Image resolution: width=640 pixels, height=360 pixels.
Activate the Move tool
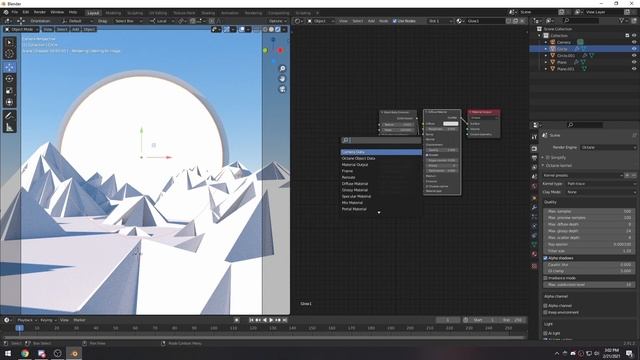10,67
